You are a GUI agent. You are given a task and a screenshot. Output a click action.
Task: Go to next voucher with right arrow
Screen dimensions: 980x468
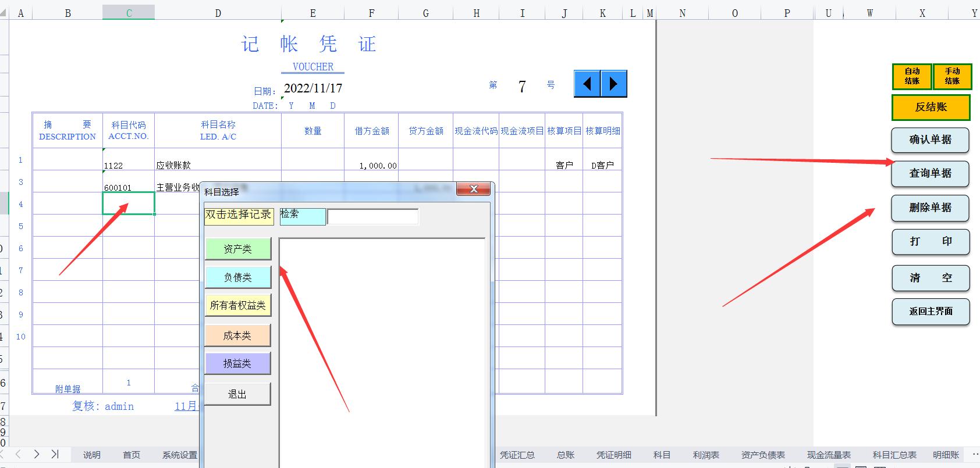click(613, 84)
